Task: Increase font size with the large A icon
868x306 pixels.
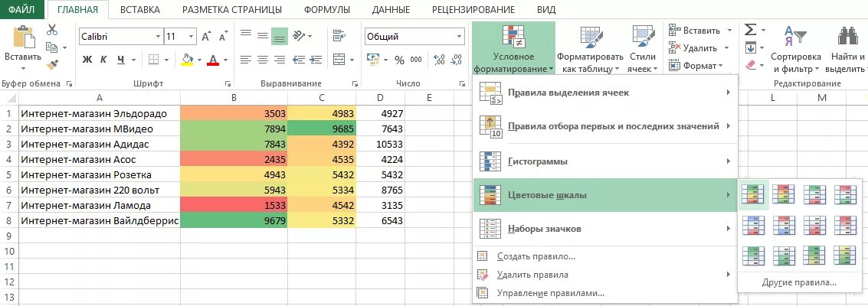Action: pos(206,37)
